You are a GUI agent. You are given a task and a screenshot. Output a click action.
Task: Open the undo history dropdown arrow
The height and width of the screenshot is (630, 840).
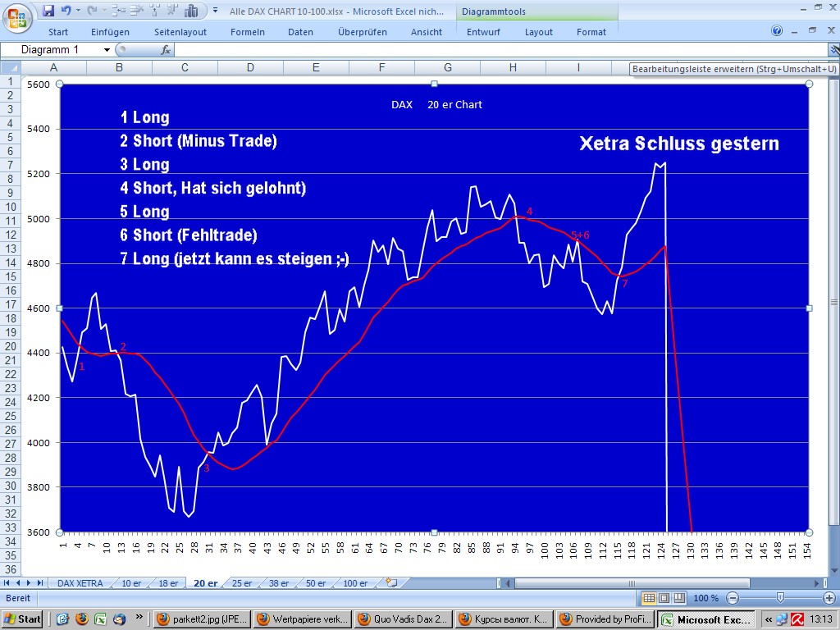tap(78, 10)
